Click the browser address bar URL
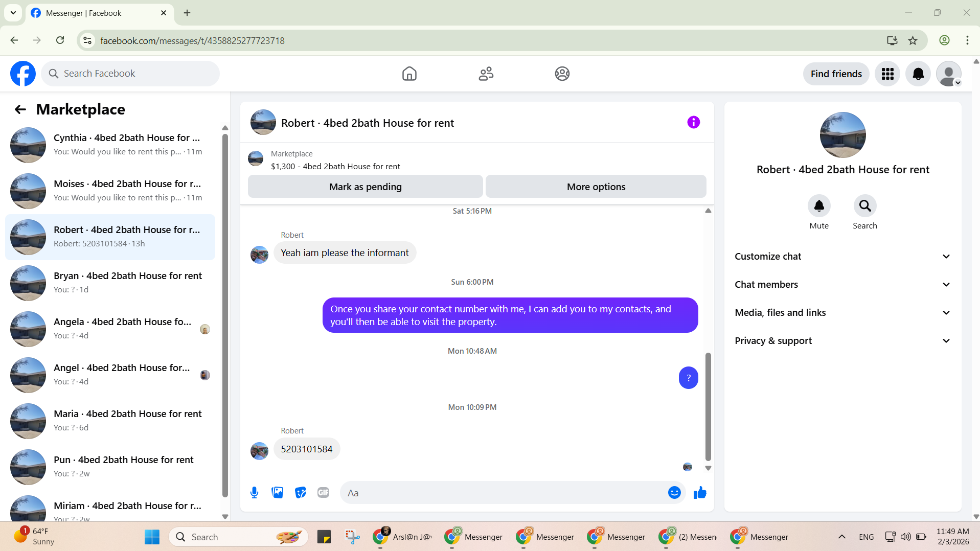 click(x=192, y=40)
